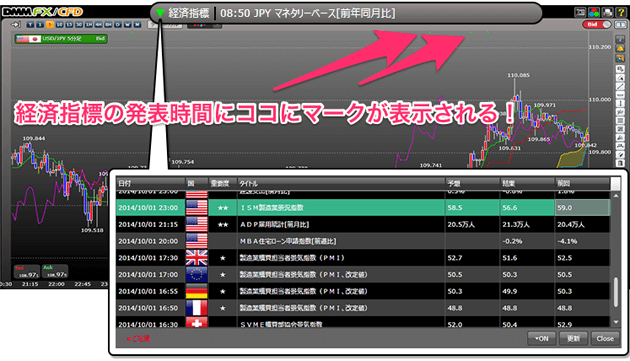Click the 56.6 result cell of ISM row
Viewport: 630px width, 361px height.
(527, 208)
